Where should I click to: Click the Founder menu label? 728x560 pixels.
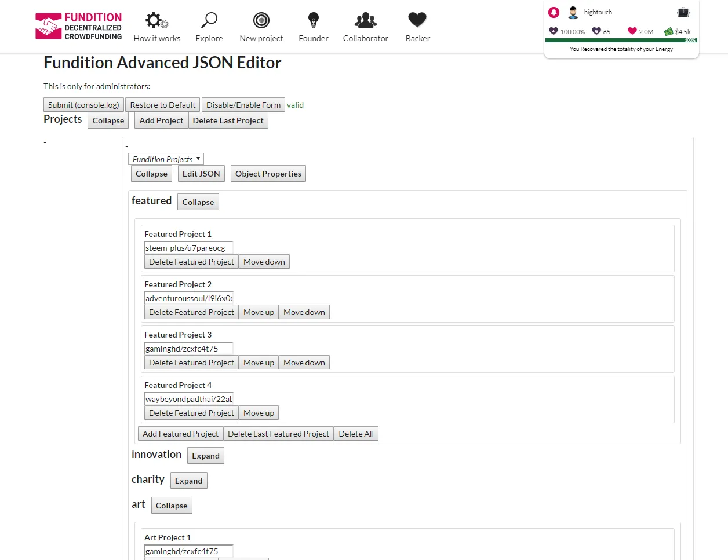pos(314,38)
